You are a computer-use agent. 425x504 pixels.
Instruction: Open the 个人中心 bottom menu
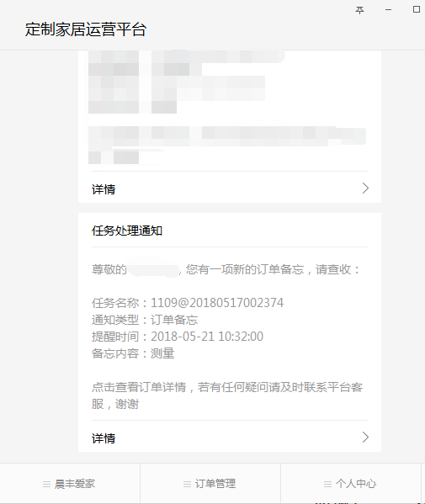coord(351,484)
